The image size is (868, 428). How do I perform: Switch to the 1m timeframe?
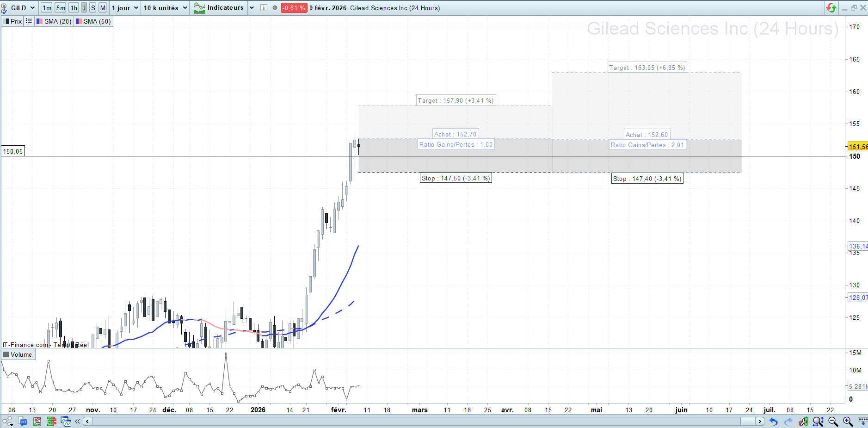[47, 8]
